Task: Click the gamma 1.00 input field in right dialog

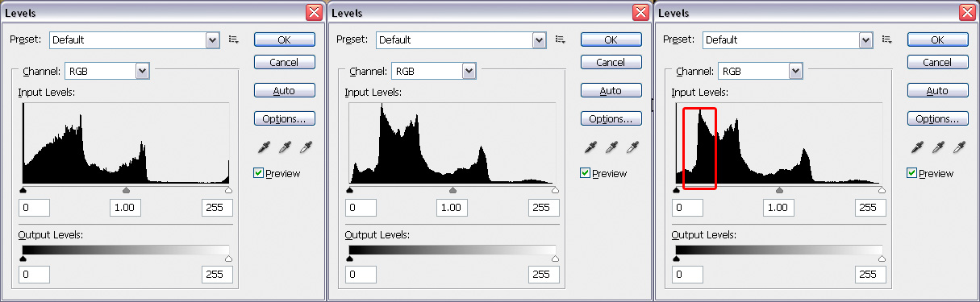Action: coord(778,208)
